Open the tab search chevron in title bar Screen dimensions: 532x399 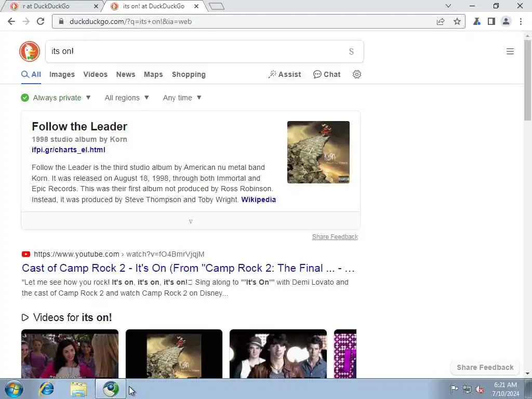click(448, 6)
